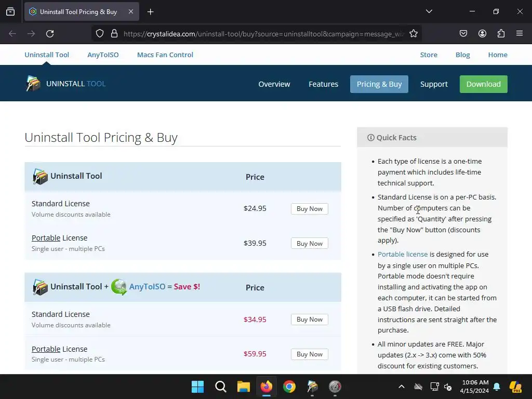
Task: Open the Portable license link in Quick Facts
Action: (x=403, y=254)
